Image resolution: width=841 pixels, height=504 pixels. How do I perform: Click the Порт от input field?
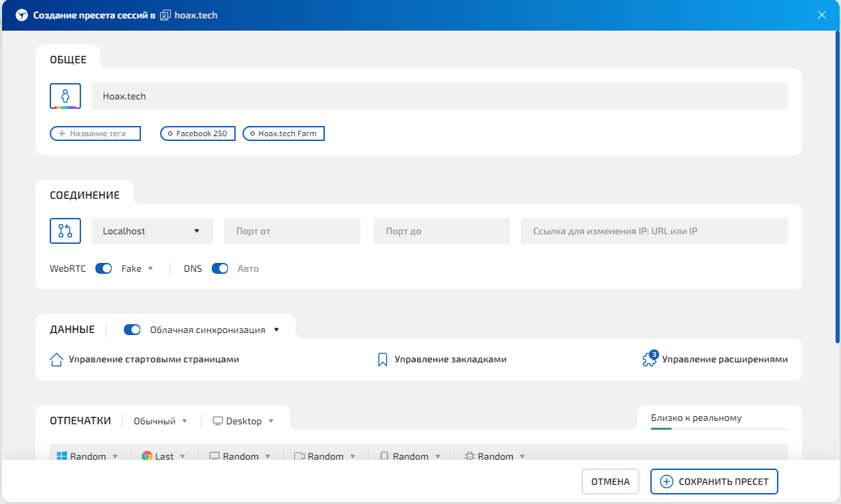coord(291,231)
